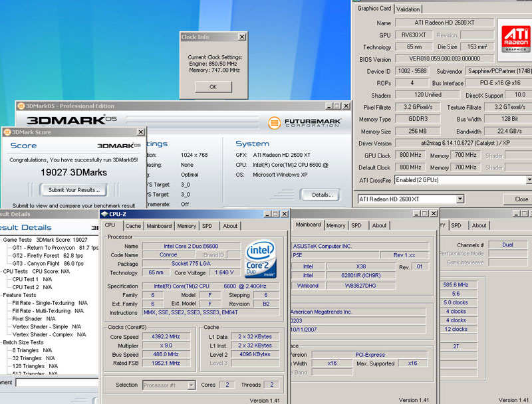Open About tab in middle CPU-Z window
532x404 pixels.
pyautogui.click(x=379, y=225)
